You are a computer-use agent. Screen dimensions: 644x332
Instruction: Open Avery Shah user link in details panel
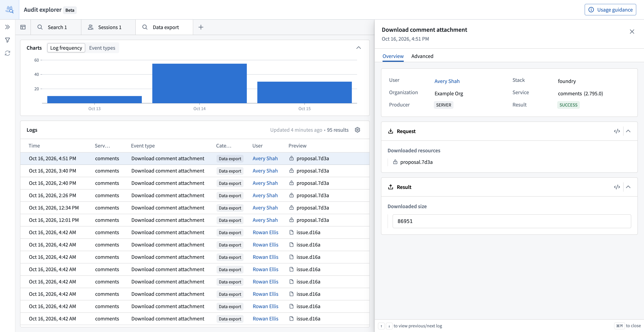point(447,81)
